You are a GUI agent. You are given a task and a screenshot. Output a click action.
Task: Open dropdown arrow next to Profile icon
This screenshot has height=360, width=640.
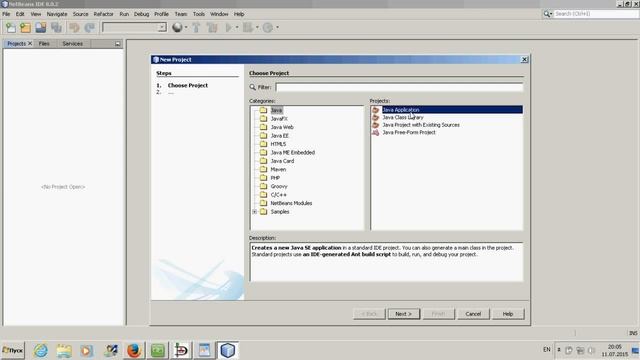(278, 27)
